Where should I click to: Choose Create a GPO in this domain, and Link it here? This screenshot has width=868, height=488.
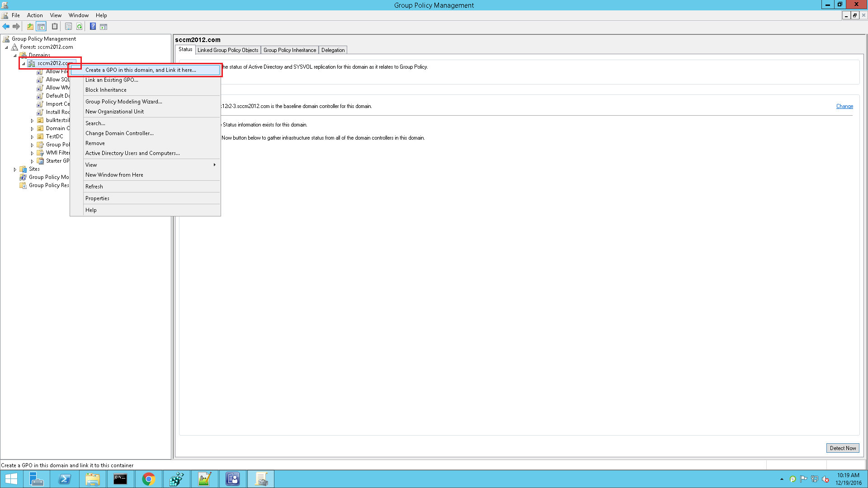(141, 70)
